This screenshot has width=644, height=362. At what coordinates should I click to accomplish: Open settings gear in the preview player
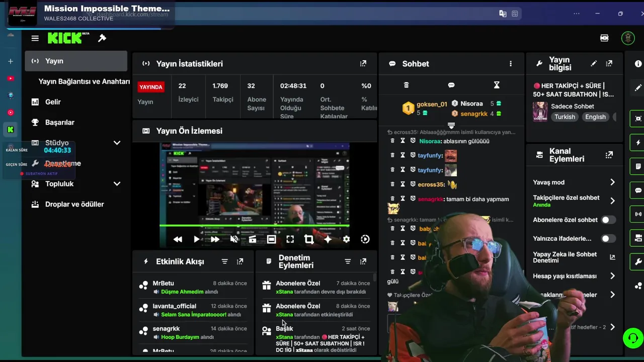pyautogui.click(x=346, y=239)
